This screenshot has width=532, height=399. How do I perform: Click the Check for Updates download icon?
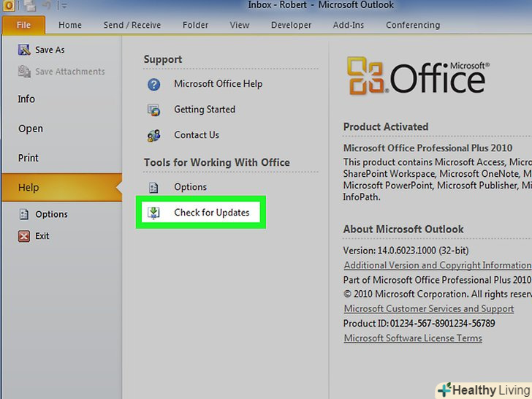pyautogui.click(x=153, y=213)
